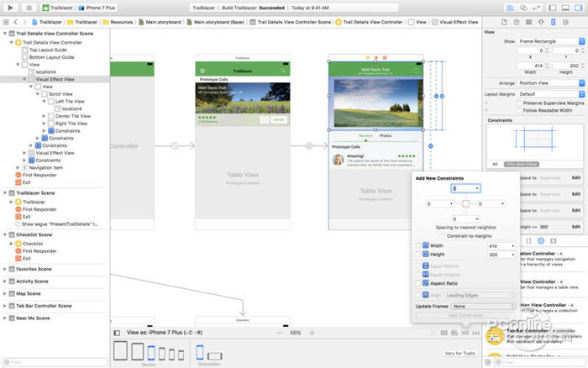The height and width of the screenshot is (368, 588).
Task: Toggle the document outline sidebar icon
Action: pyautogui.click(x=116, y=333)
